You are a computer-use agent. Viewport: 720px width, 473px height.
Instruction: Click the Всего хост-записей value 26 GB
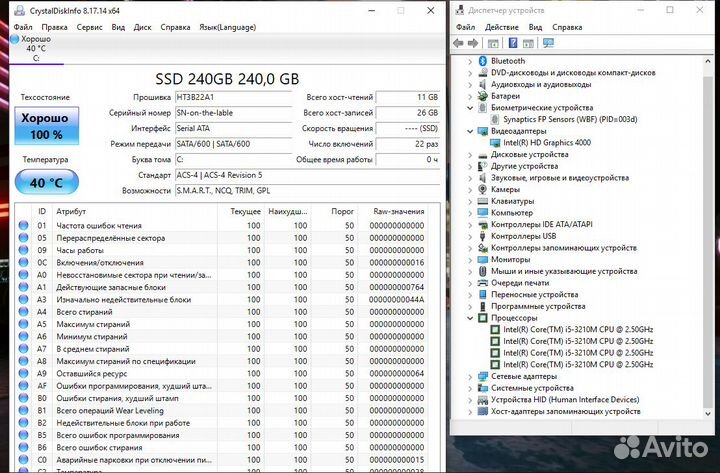[408, 113]
